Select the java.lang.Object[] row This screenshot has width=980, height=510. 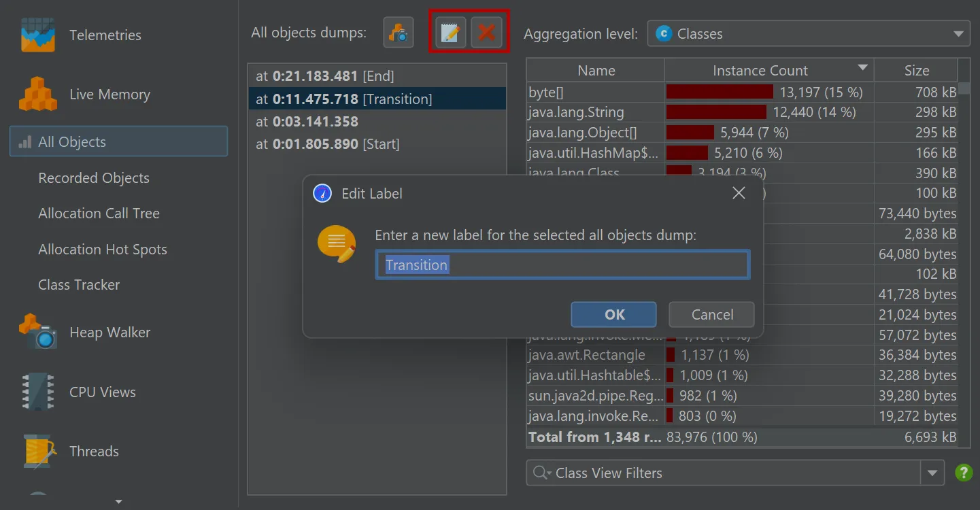pyautogui.click(x=742, y=133)
